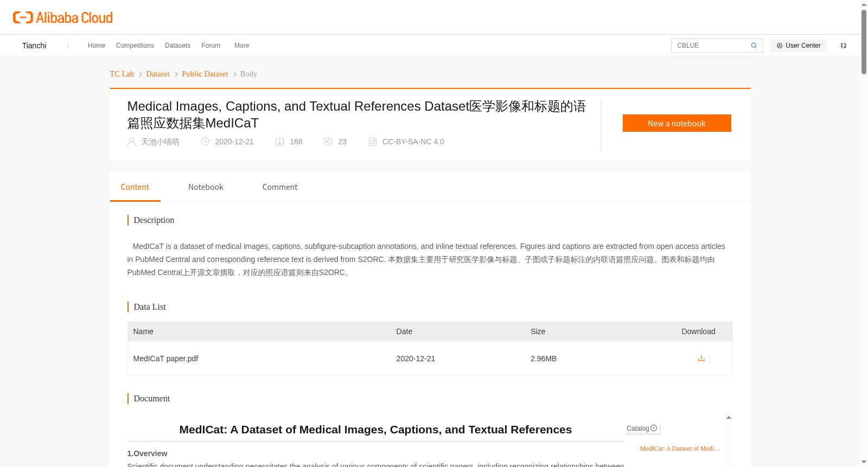Click the main page scrollbar thumb
The height and width of the screenshot is (467, 868).
coord(864,41)
